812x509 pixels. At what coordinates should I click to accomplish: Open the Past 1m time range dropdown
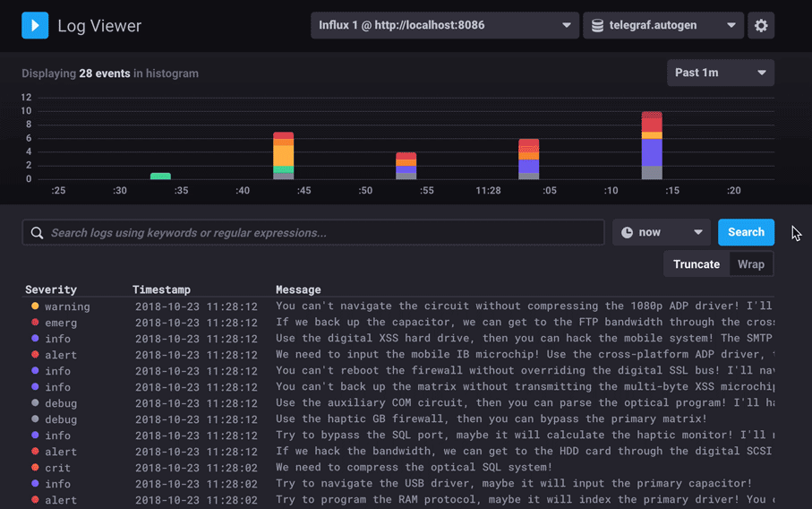click(720, 73)
